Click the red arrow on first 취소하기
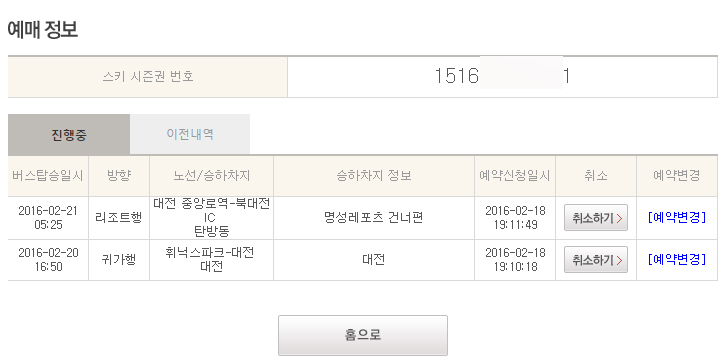This screenshot has height=363, width=723. tap(619, 218)
